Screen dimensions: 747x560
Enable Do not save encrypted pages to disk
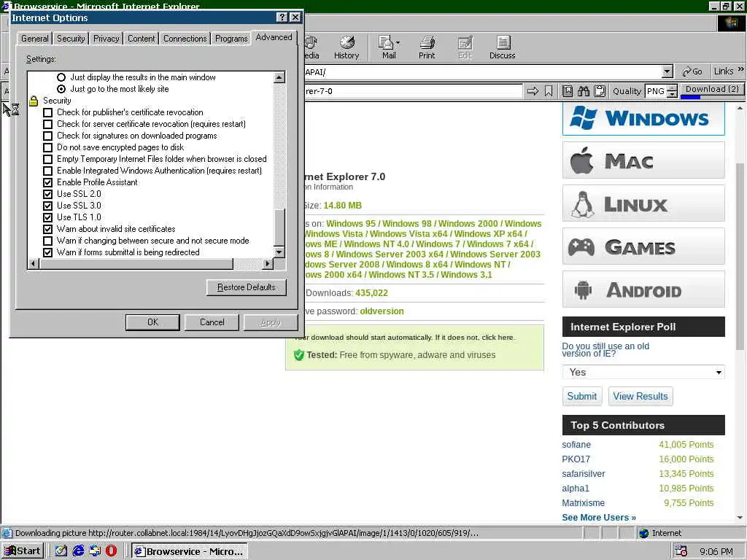coord(47,147)
